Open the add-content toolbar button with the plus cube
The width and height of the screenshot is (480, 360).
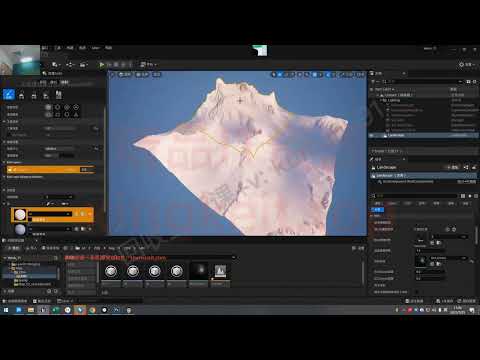pyautogui.click(x=56, y=65)
